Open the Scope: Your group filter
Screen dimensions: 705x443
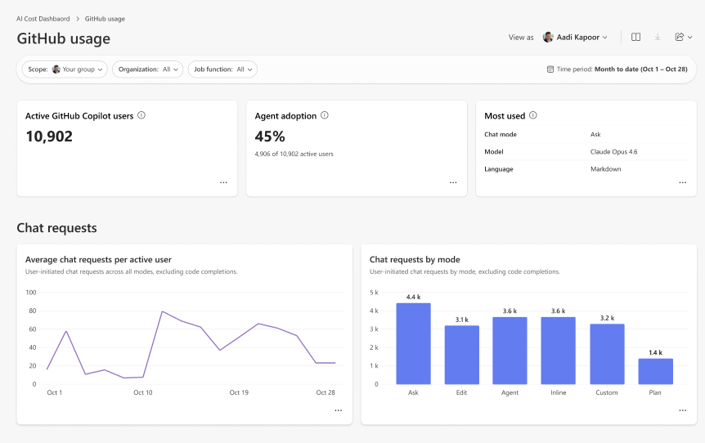click(x=65, y=69)
